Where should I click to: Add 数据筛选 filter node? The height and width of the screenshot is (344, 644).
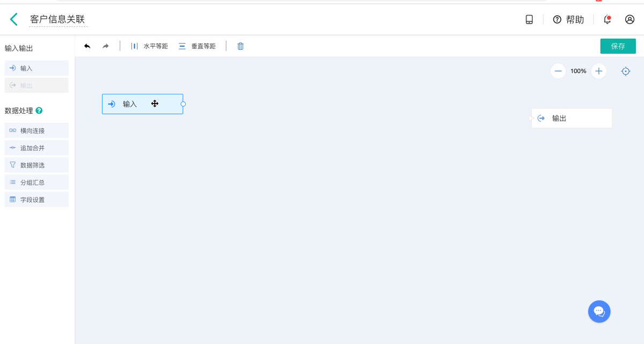(x=36, y=165)
